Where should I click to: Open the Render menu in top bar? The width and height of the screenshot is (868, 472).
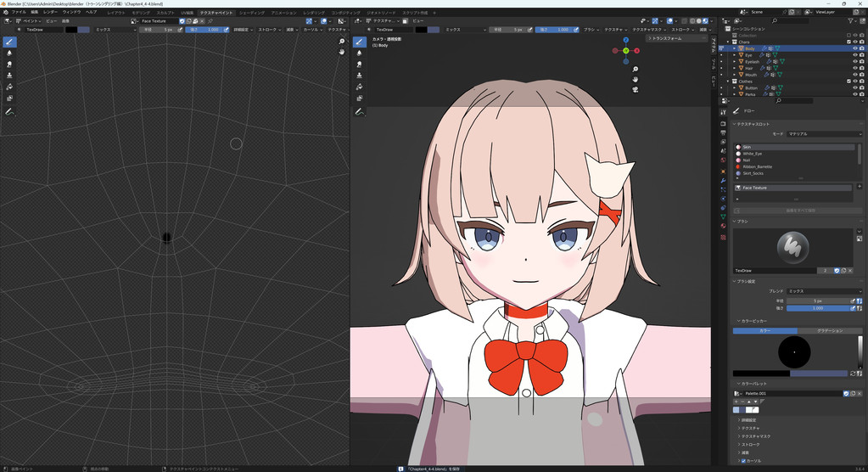coord(51,13)
